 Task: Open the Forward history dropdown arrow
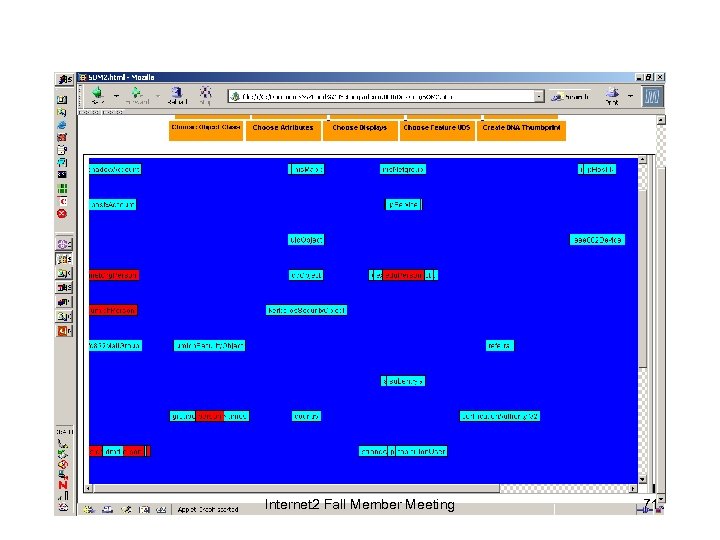tap(158, 96)
